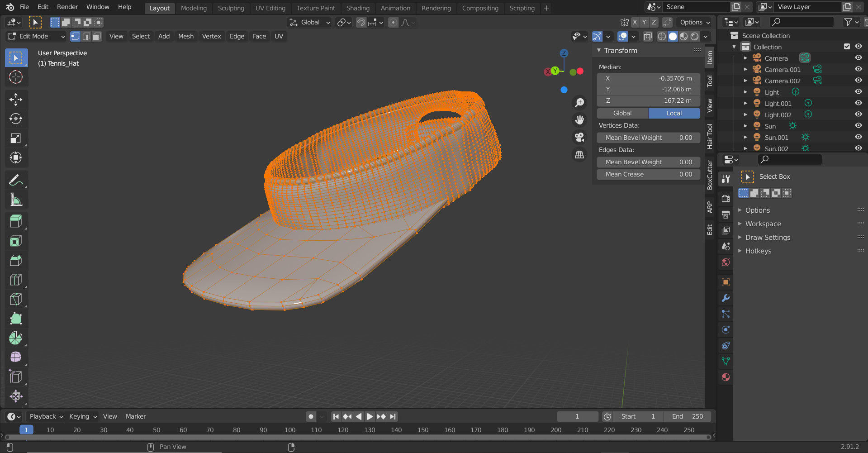Jump to the start frame
This screenshot has width=868, height=453.
(x=336, y=416)
